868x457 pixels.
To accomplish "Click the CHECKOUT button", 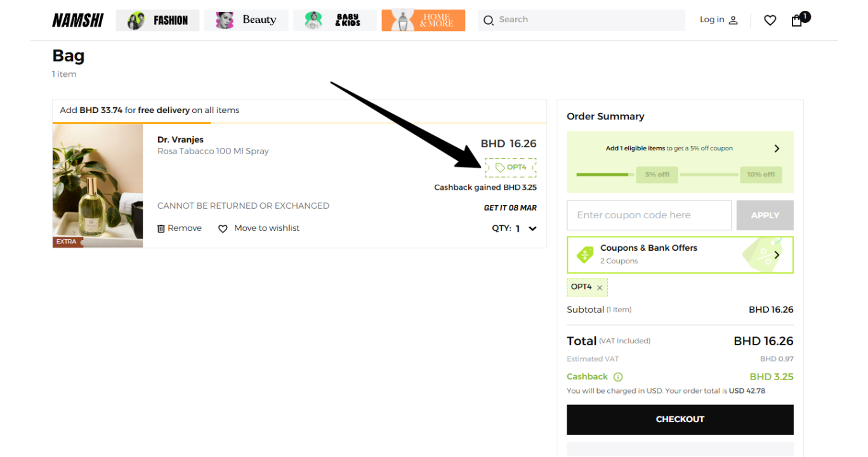I will 680,420.
